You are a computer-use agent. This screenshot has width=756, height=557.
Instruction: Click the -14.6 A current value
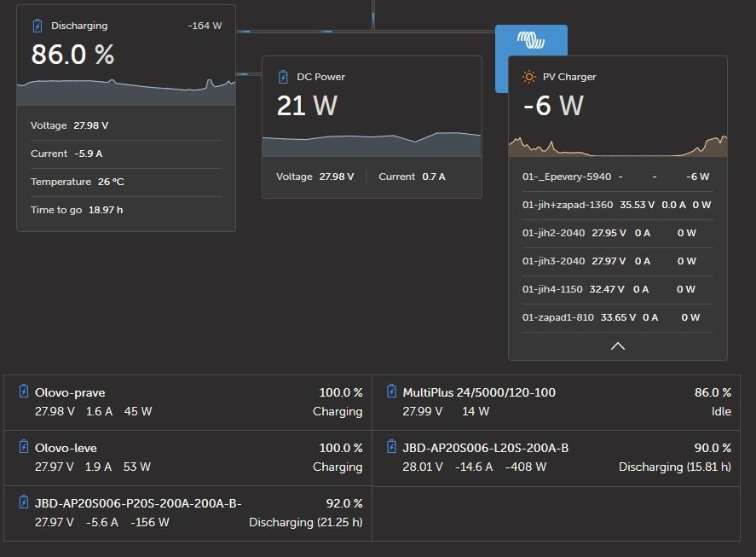474,467
